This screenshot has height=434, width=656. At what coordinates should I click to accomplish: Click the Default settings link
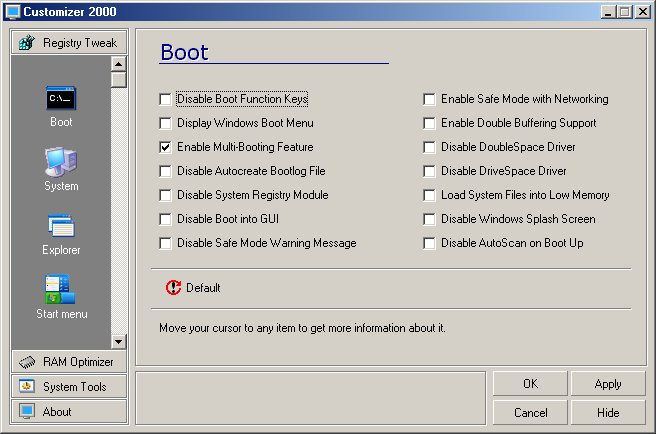pyautogui.click(x=203, y=288)
